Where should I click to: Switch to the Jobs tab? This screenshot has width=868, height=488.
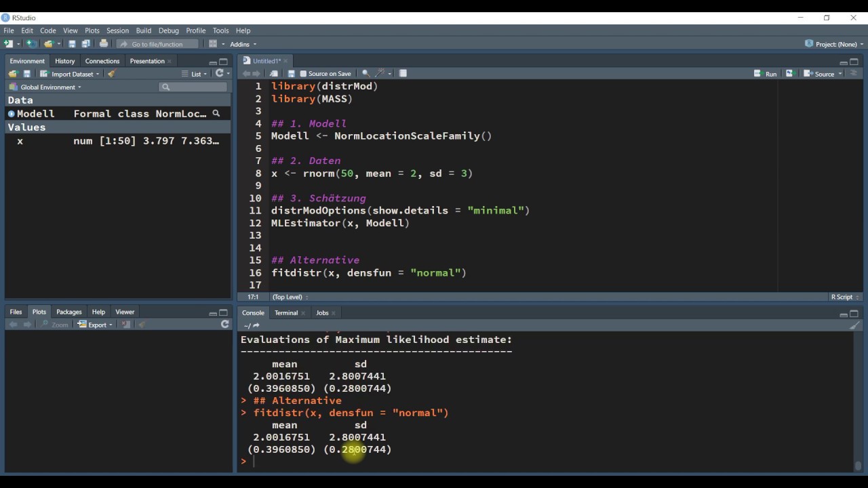pyautogui.click(x=322, y=312)
